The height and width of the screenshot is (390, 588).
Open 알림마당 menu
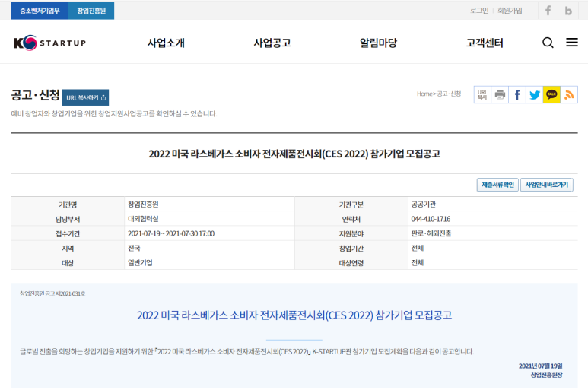[378, 43]
